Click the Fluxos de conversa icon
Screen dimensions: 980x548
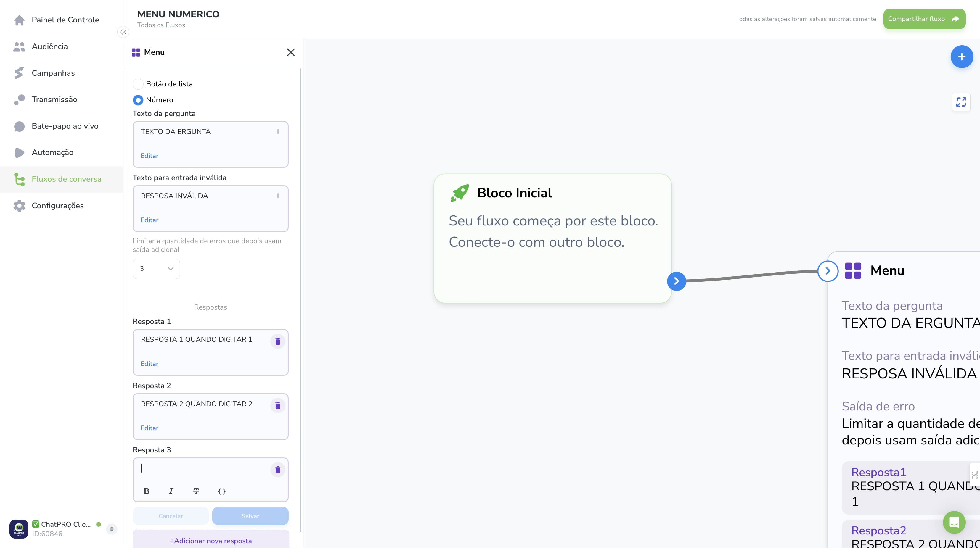coord(19,179)
